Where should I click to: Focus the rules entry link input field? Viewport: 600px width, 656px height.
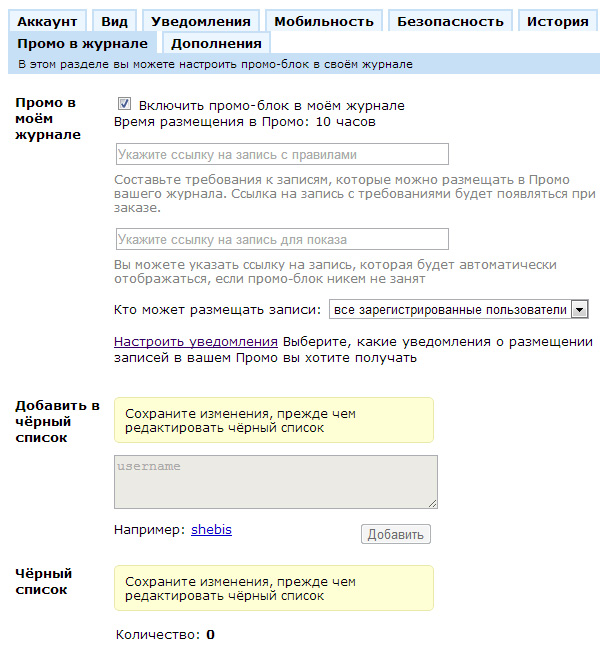pyautogui.click(x=281, y=154)
